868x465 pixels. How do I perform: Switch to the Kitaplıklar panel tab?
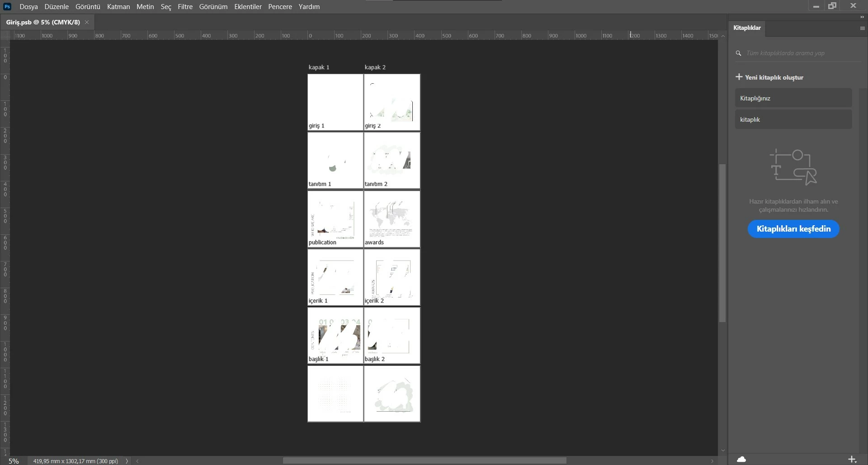click(747, 28)
